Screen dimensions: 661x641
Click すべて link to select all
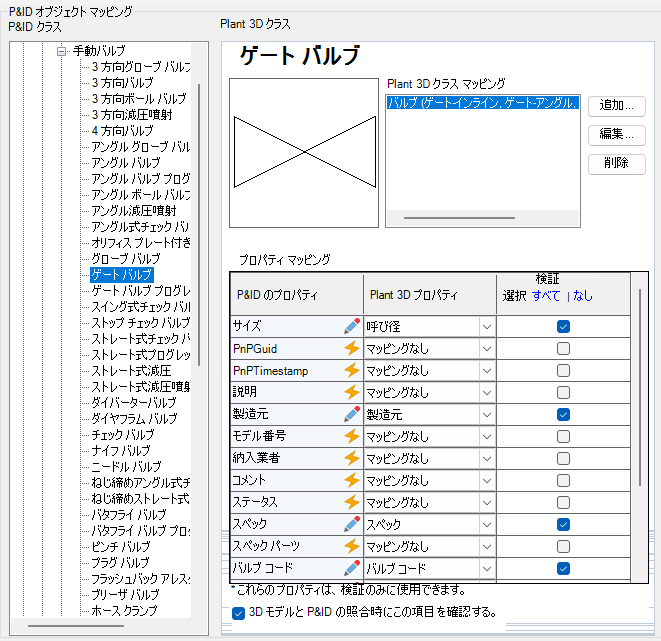tap(546, 296)
